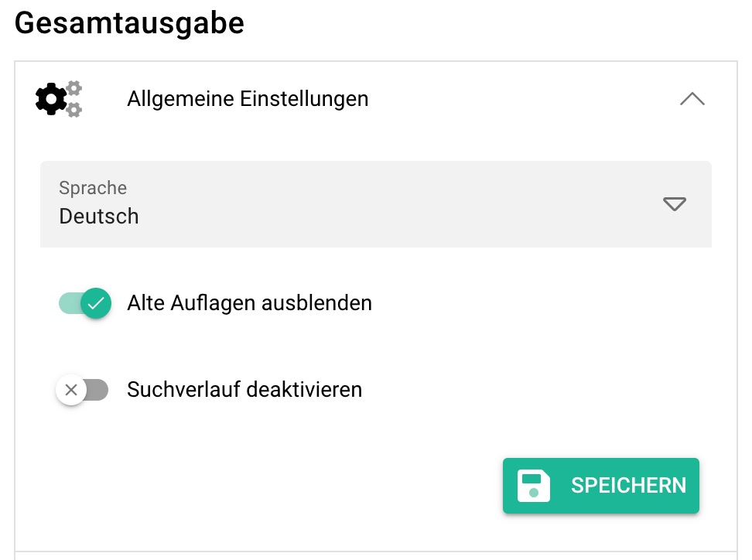The image size is (752, 560).
Task: Click the gears icon beside Allgemeine Einstellungen
Action: pos(58,99)
